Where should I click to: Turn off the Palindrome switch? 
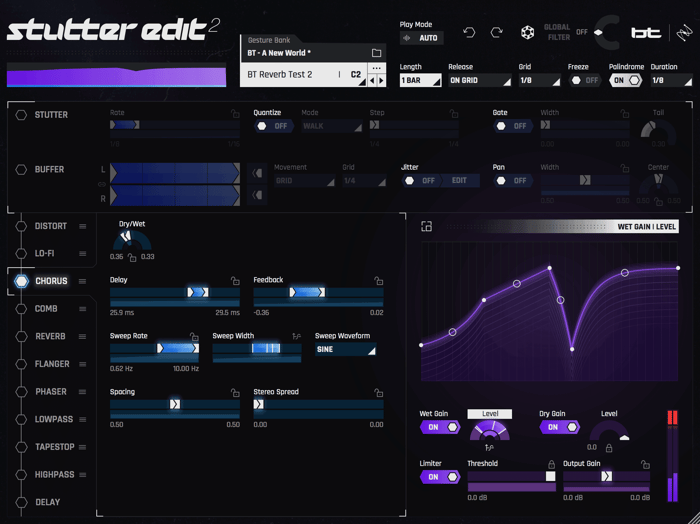pyautogui.click(x=626, y=80)
